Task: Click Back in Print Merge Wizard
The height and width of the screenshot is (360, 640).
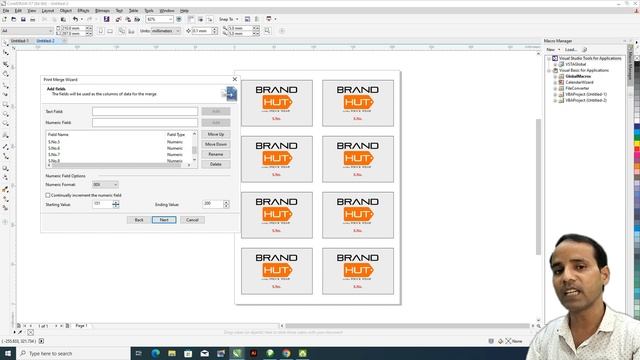Action: click(x=139, y=220)
